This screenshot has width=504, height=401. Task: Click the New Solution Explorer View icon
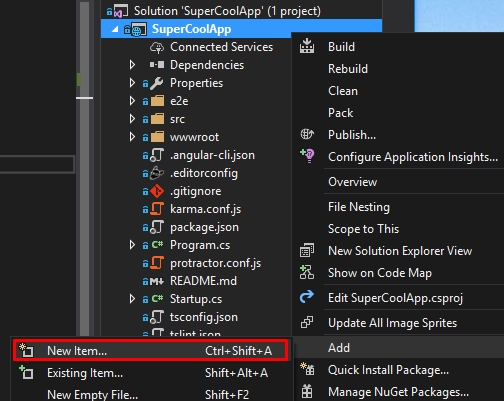coord(307,250)
